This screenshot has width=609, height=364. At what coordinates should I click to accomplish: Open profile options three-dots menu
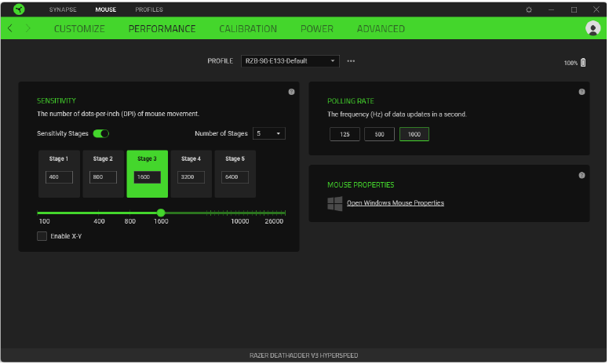[351, 61]
